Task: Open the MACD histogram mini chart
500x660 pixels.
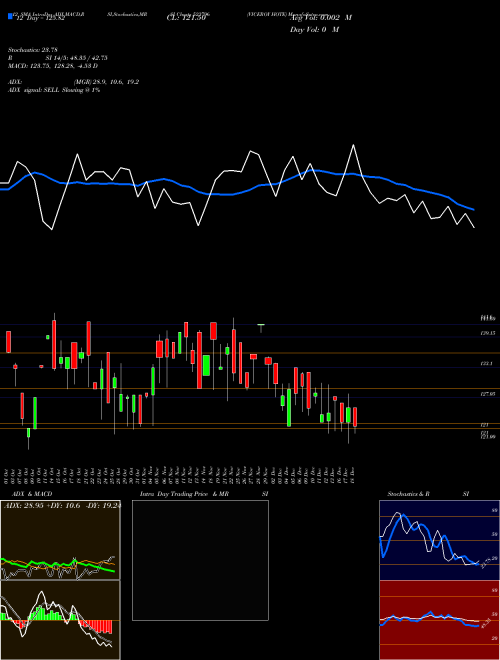Action: 60,620
